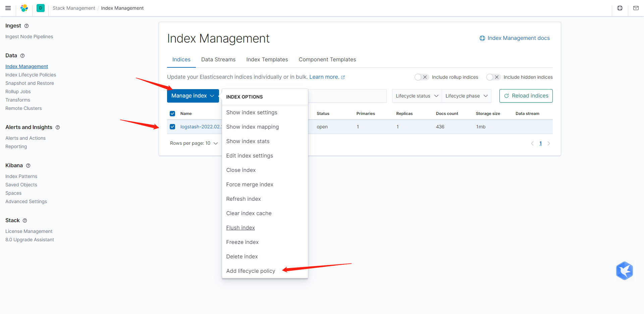This screenshot has width=644, height=314.
Task: Open Ingest Node Pipelines in sidebar
Action: pos(29,37)
